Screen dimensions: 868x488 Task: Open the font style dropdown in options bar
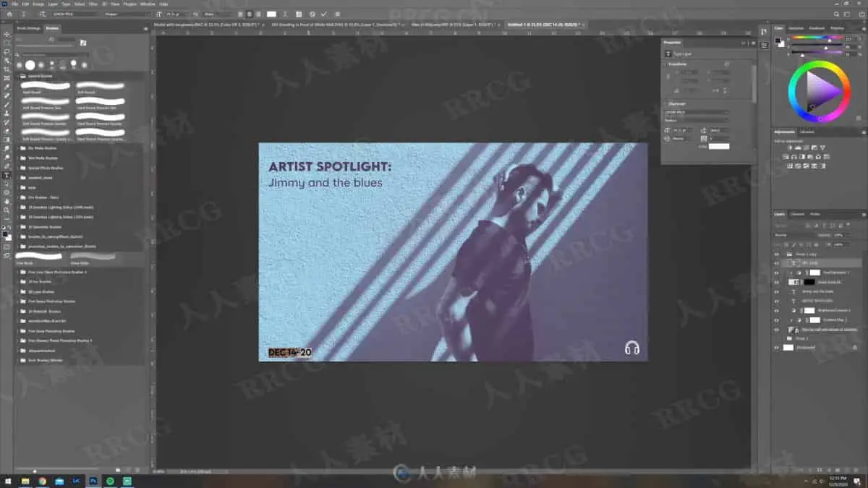(127, 14)
